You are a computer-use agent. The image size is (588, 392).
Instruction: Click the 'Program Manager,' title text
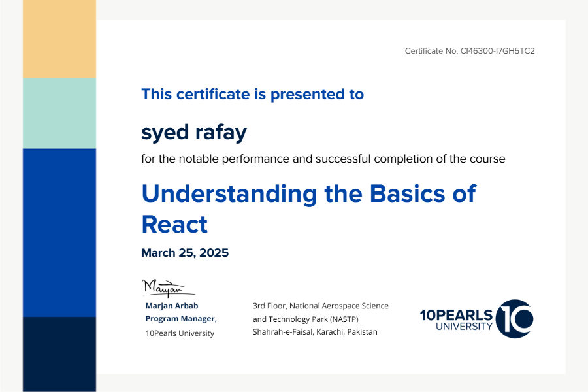tap(180, 319)
